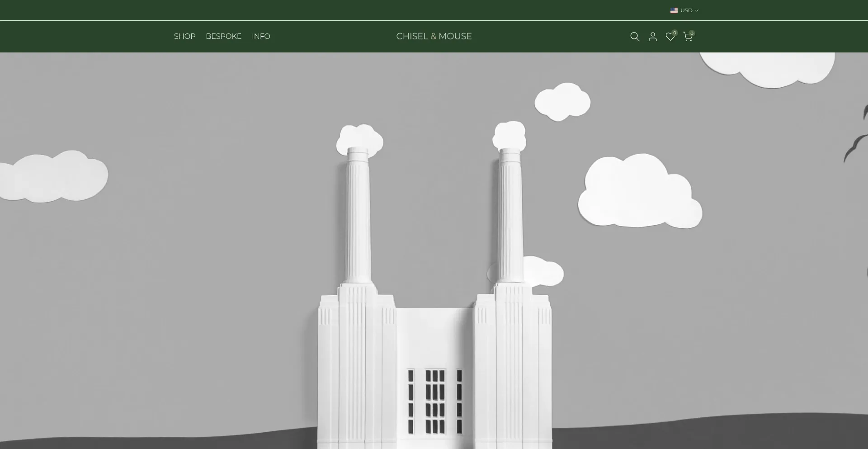Click the left chimney of the model

pyautogui.click(x=358, y=217)
